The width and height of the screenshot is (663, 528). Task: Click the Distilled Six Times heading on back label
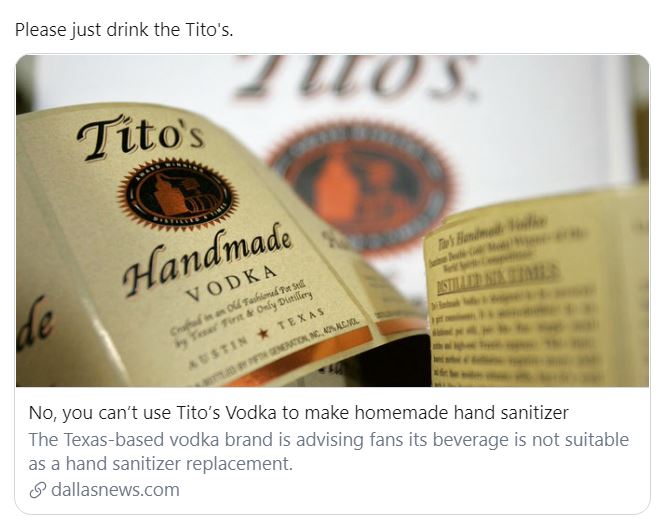[x=498, y=277]
